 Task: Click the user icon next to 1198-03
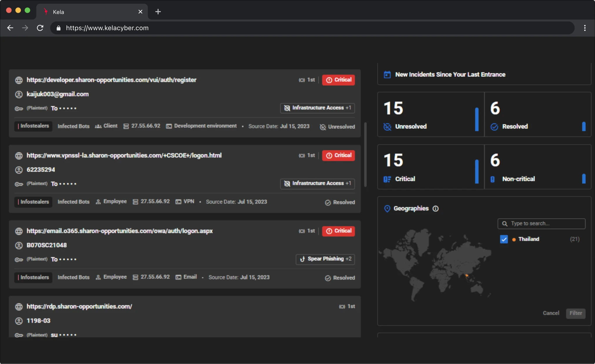pyautogui.click(x=19, y=321)
